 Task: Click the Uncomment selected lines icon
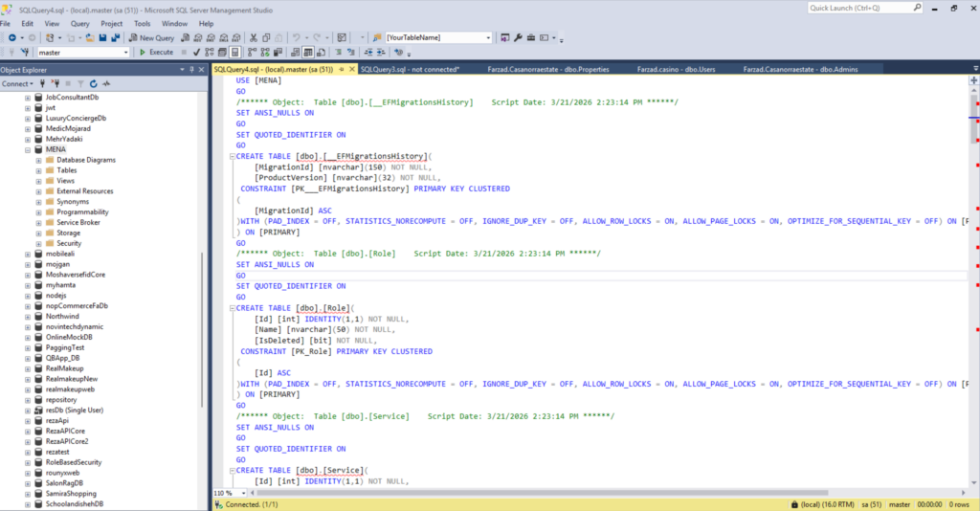[x=350, y=53]
